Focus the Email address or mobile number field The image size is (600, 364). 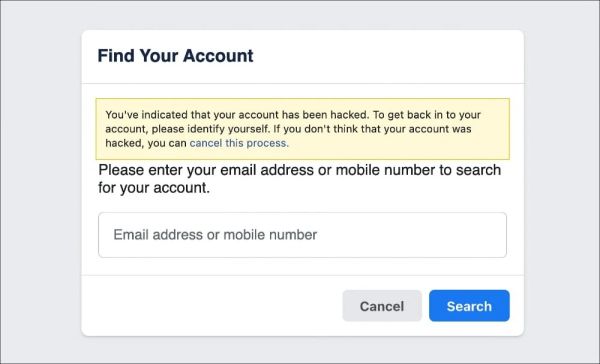302,235
